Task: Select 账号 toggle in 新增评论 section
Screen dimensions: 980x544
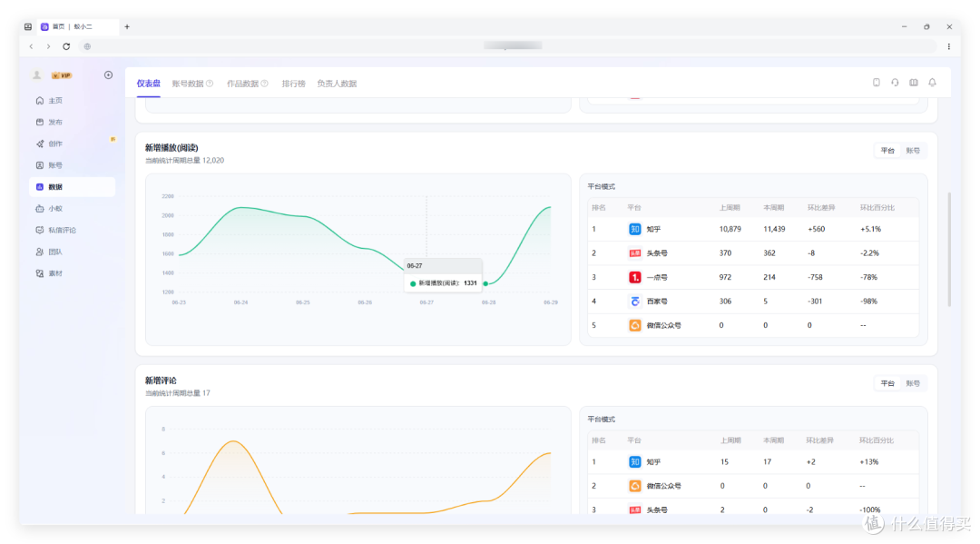Action: (913, 383)
